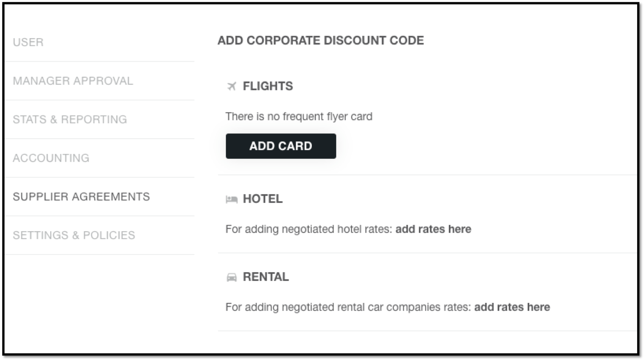Click divider line between Flights and Hotel
Viewport: 644px width, 360px height.
[x=428, y=175]
